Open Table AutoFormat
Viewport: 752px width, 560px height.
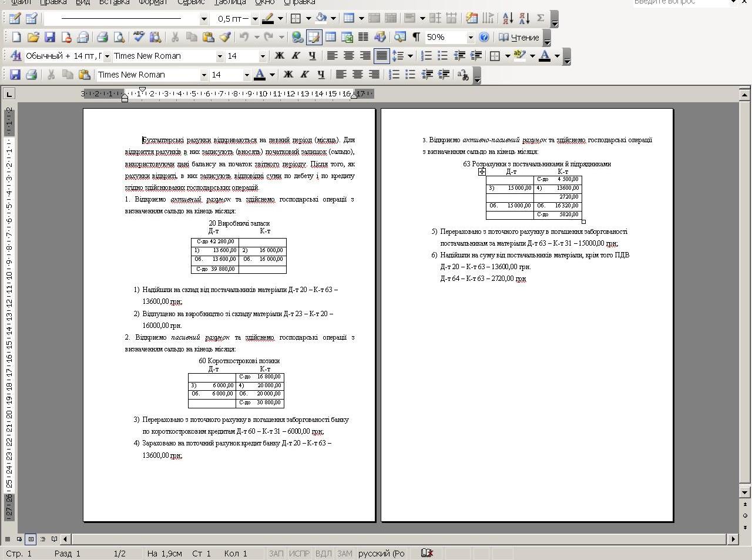[x=471, y=18]
